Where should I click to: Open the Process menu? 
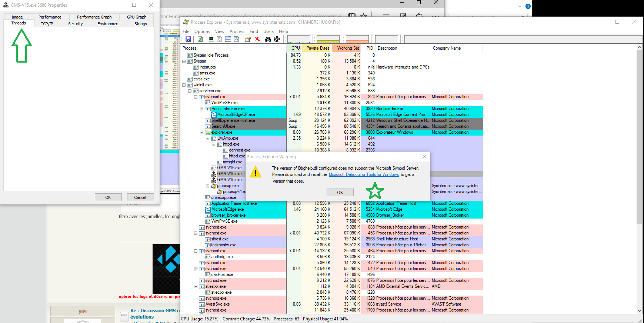click(237, 31)
